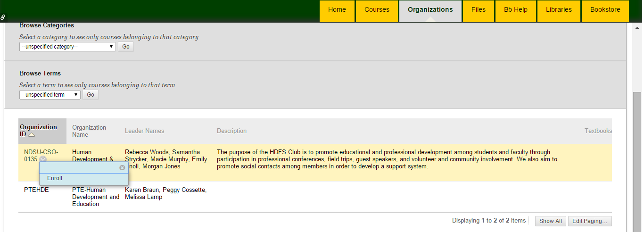
Task: Open the unspecified category dropdown
Action: [x=67, y=47]
